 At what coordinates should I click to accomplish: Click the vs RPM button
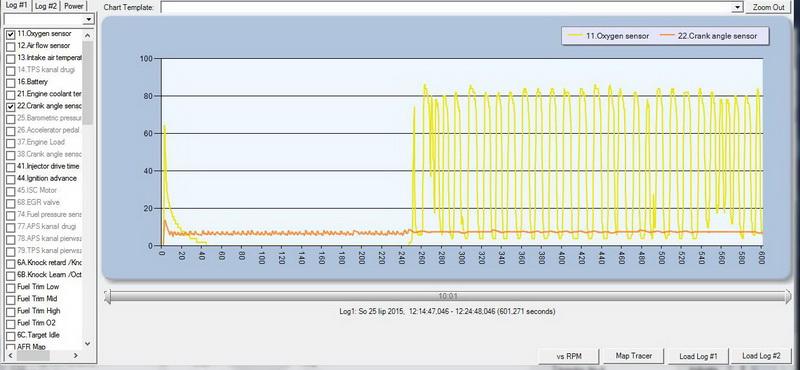point(569,356)
